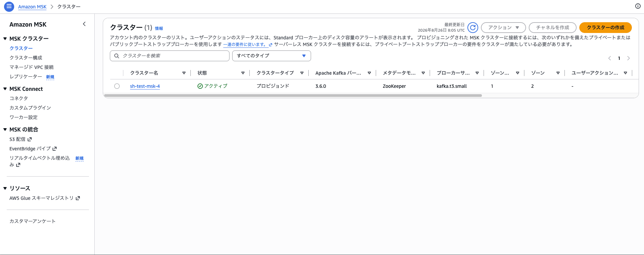The width and height of the screenshot is (644, 255).
Task: Click the EventBridge パイプ external link icon
Action: tap(55, 148)
